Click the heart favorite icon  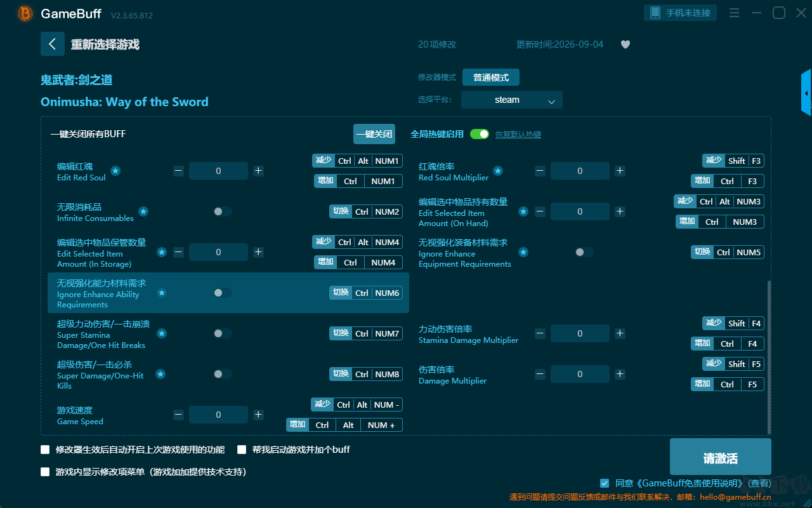coord(625,44)
